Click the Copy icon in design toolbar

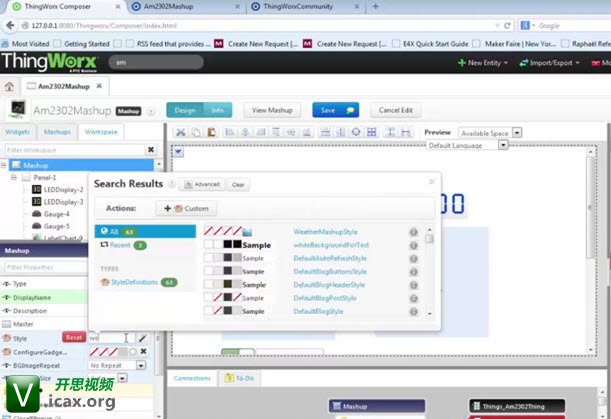pyautogui.click(x=196, y=132)
